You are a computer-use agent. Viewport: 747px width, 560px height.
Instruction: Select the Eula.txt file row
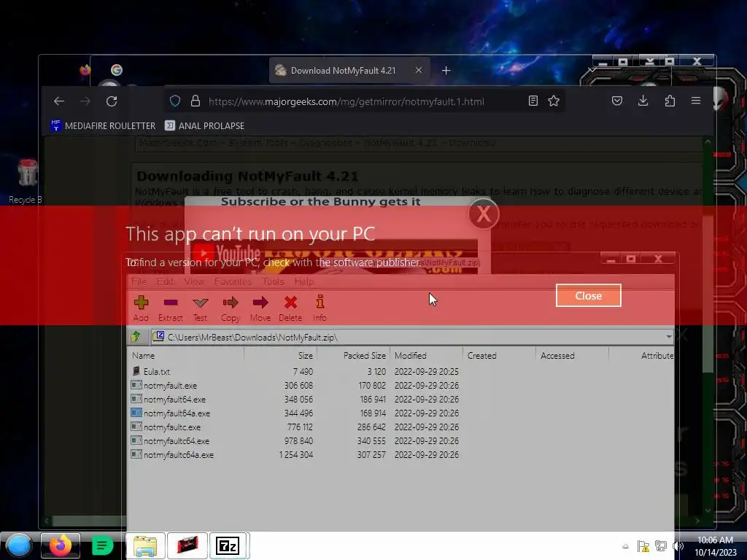point(295,371)
